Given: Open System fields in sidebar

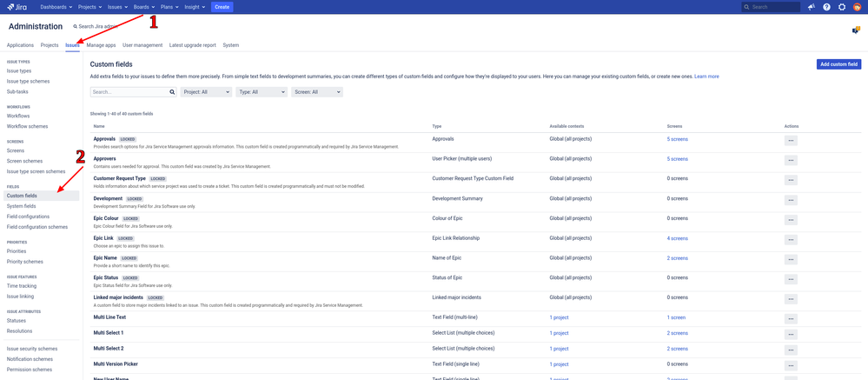Looking at the screenshot, I should (22, 206).
